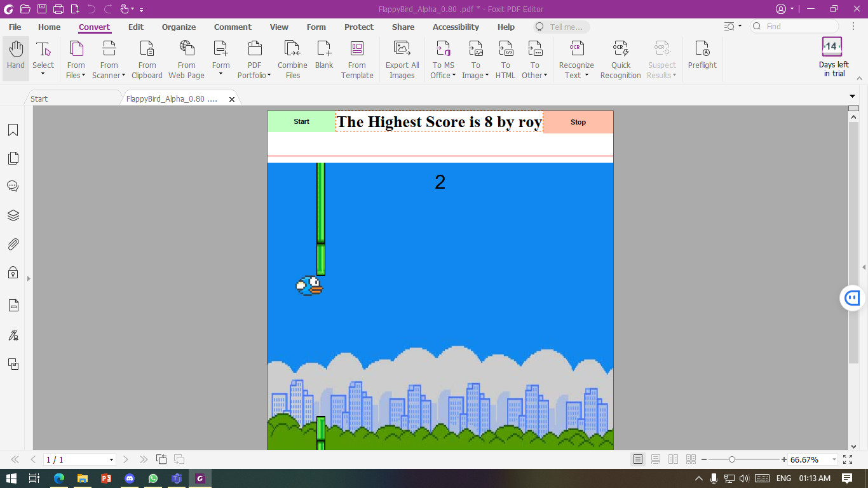The width and height of the screenshot is (868, 488).
Task: Expand Recognize Text dropdown
Action: 587,76
